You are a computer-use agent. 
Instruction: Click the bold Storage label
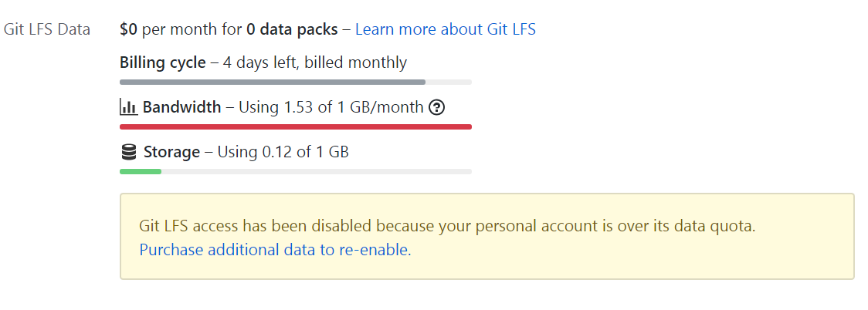[171, 152]
